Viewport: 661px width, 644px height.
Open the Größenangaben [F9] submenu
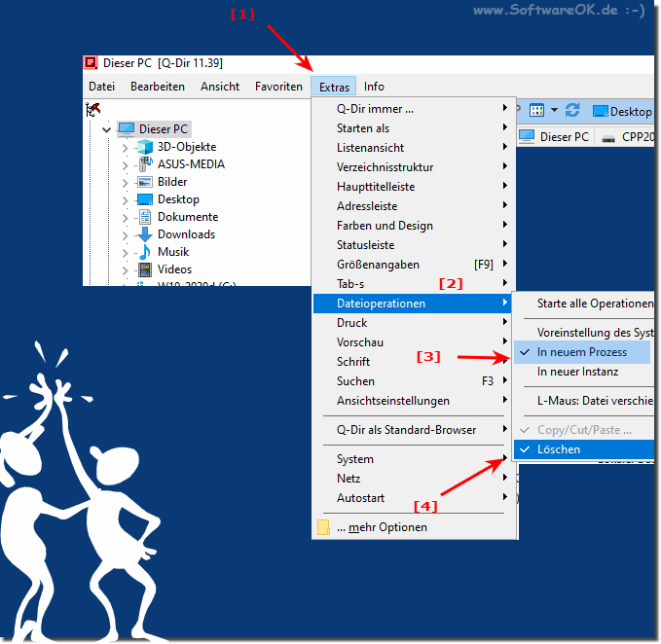coord(414,265)
